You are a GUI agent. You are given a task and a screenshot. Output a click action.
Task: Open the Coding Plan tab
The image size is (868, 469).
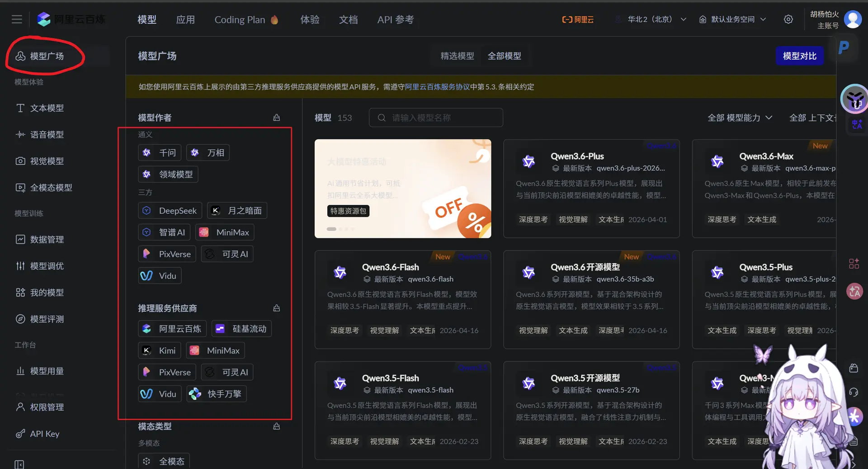tap(246, 19)
